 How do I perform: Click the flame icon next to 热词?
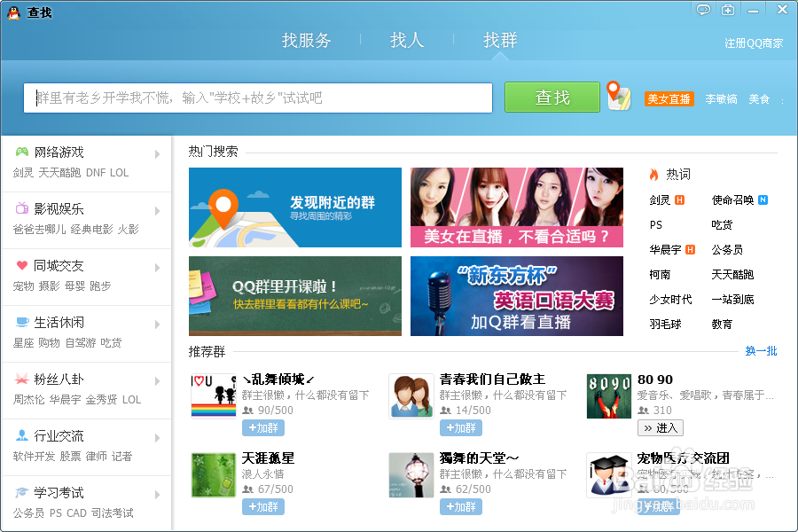coord(654,175)
